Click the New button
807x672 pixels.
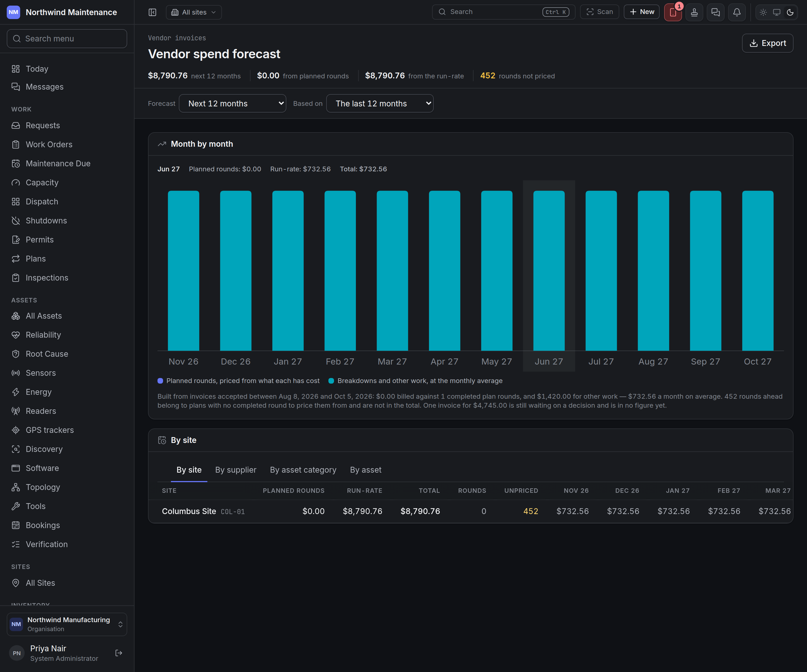click(x=641, y=12)
